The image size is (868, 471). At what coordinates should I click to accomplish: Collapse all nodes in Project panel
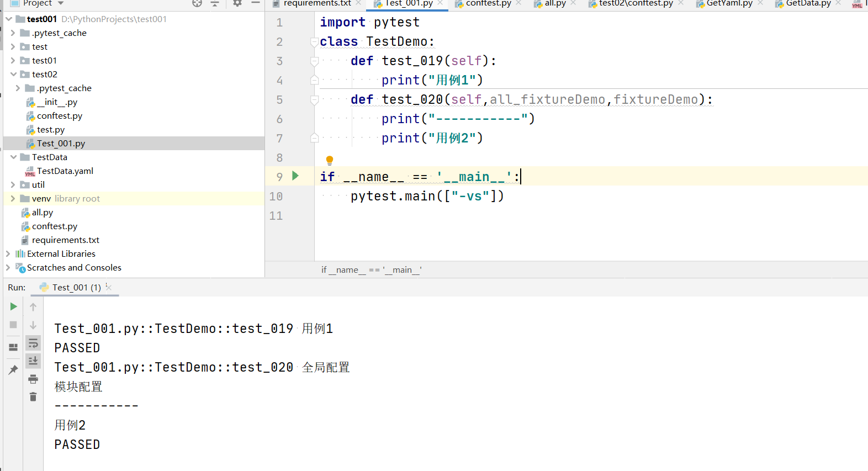(x=215, y=3)
